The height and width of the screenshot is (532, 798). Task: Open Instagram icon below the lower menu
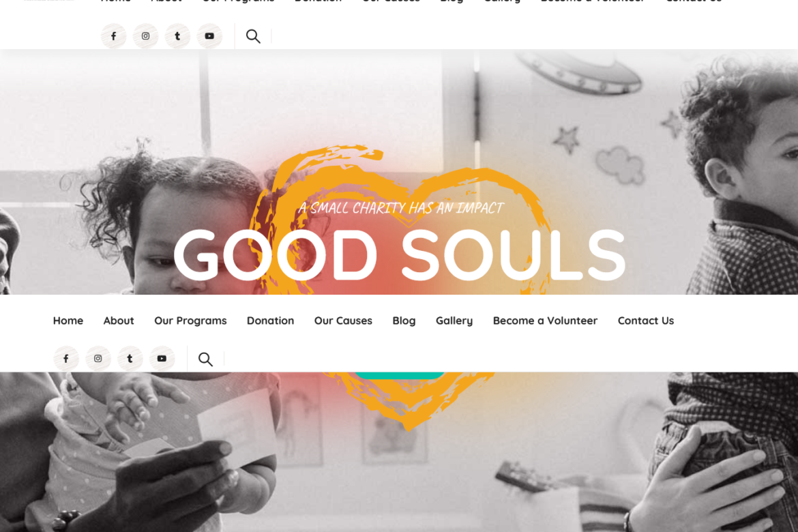[98, 358]
